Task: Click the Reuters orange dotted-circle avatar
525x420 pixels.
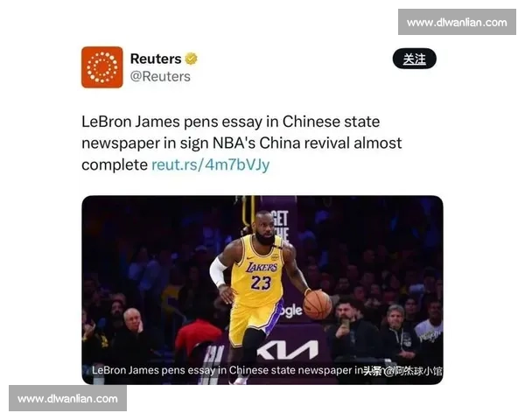Action: tap(102, 67)
